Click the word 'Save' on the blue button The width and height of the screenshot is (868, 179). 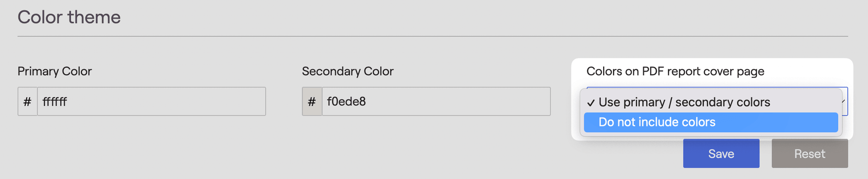point(721,154)
